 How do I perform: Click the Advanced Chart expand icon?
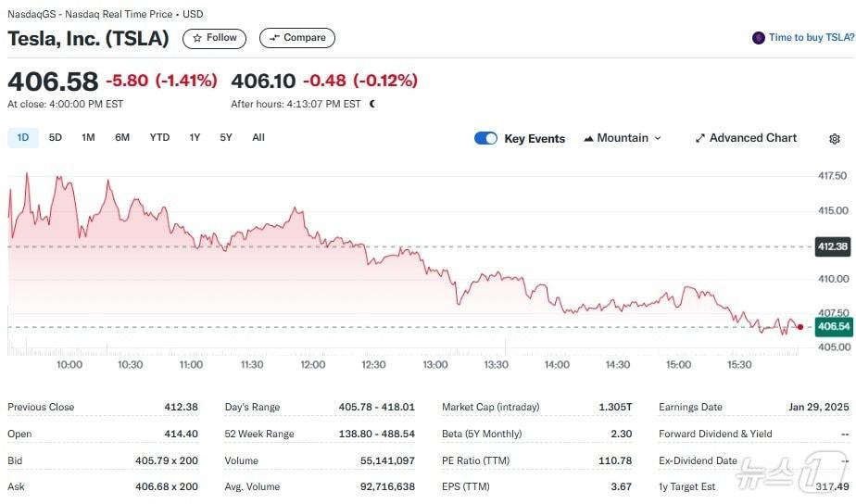[x=700, y=138]
